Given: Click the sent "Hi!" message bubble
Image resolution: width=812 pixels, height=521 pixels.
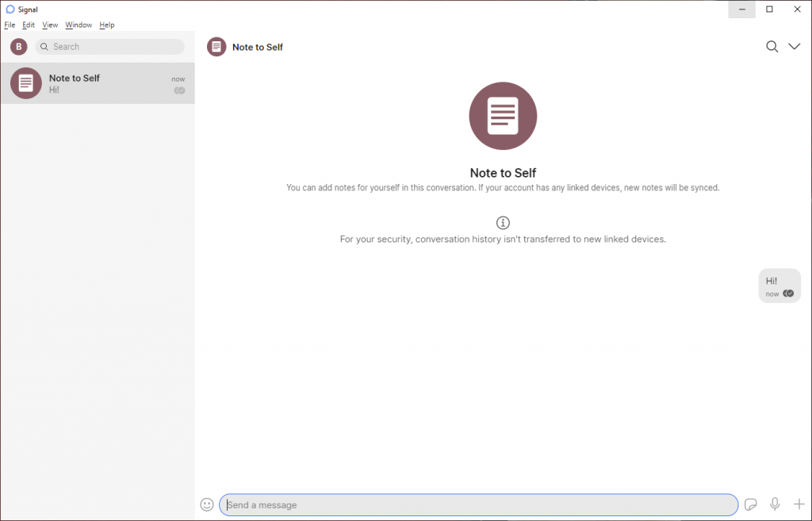Looking at the screenshot, I should coord(779,285).
